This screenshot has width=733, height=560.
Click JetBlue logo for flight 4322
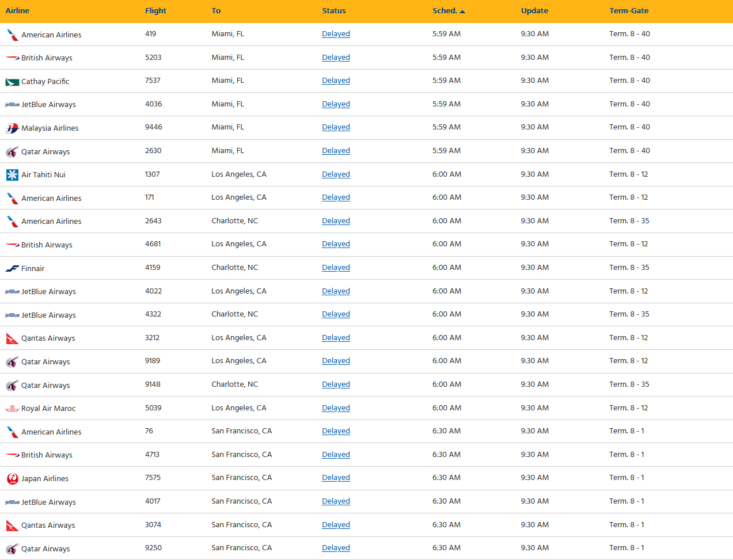click(x=12, y=315)
